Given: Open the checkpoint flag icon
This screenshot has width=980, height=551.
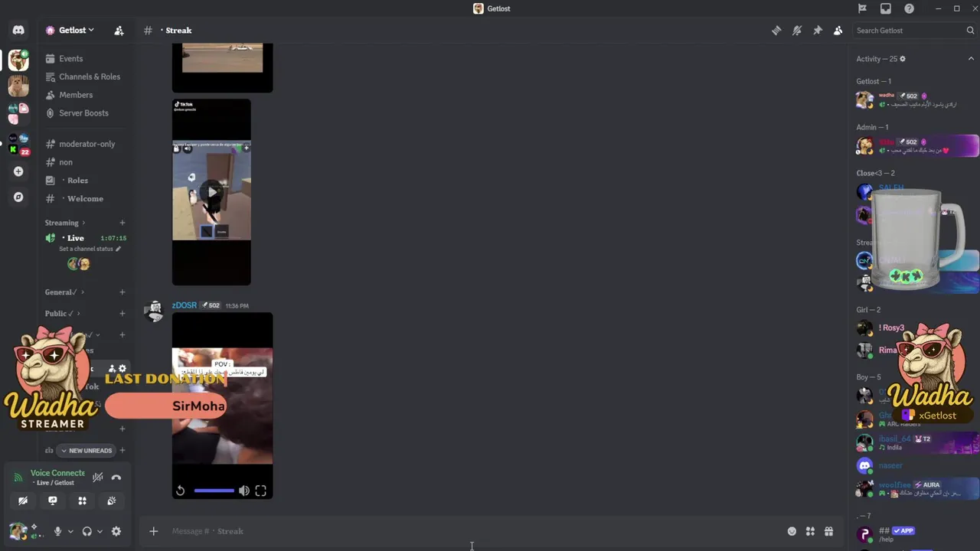Looking at the screenshot, I should pos(862,8).
